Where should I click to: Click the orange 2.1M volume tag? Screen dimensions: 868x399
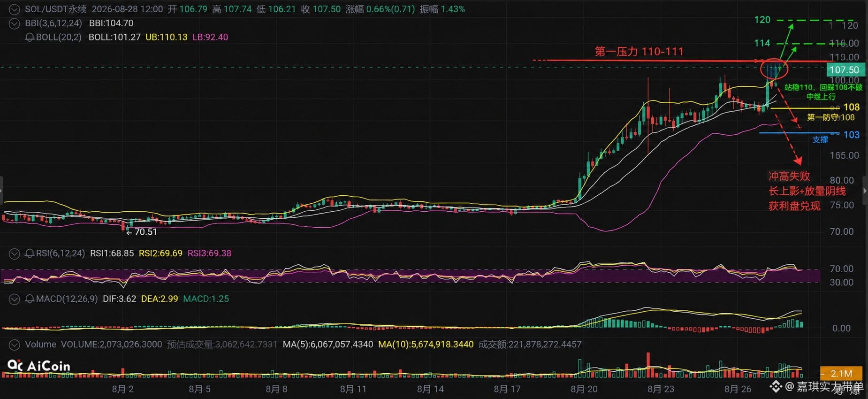(841, 374)
